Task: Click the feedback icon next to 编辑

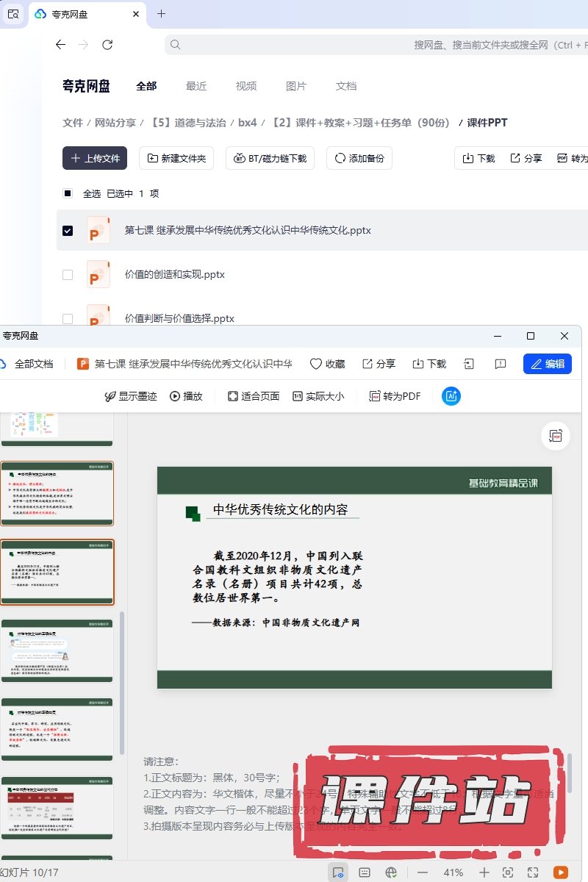Action: pos(501,364)
